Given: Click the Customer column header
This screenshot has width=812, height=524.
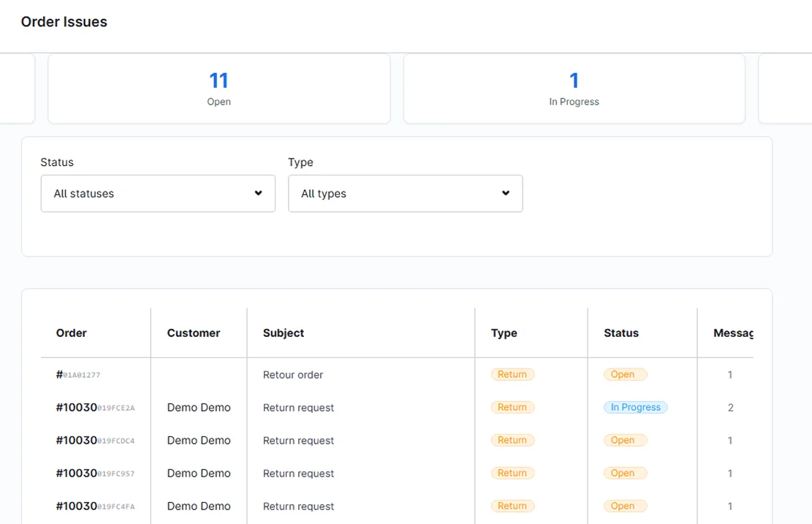Looking at the screenshot, I should [194, 333].
